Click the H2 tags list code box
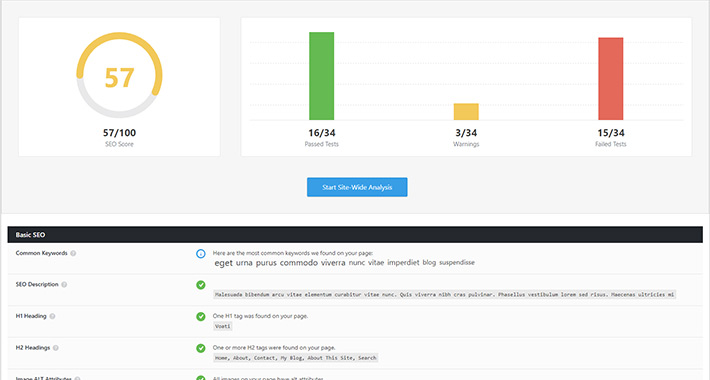Screen dimensions: 710x380 coord(295,358)
